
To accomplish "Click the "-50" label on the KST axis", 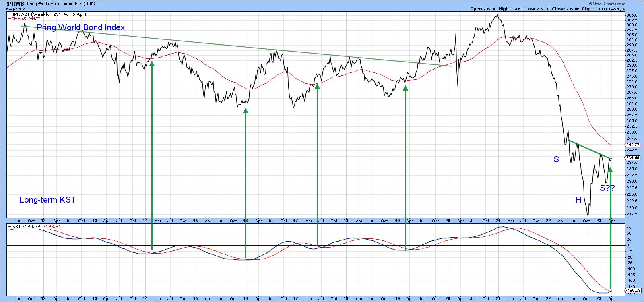I will (630, 257).
